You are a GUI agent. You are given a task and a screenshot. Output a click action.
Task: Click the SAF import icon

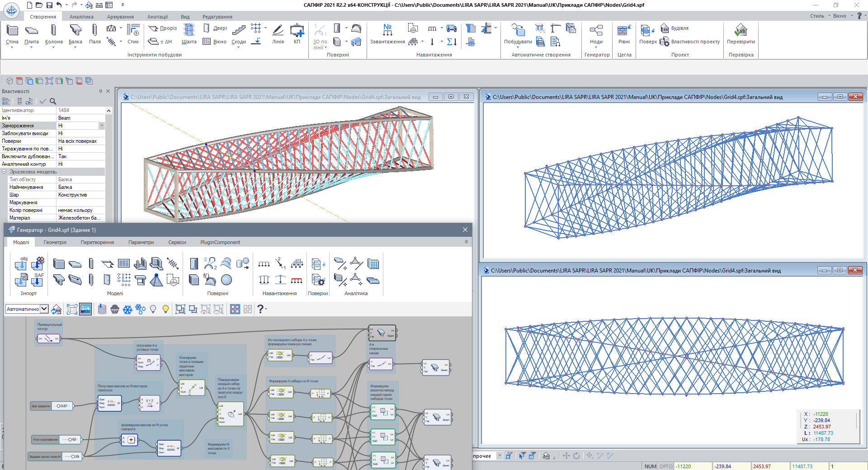(x=38, y=280)
